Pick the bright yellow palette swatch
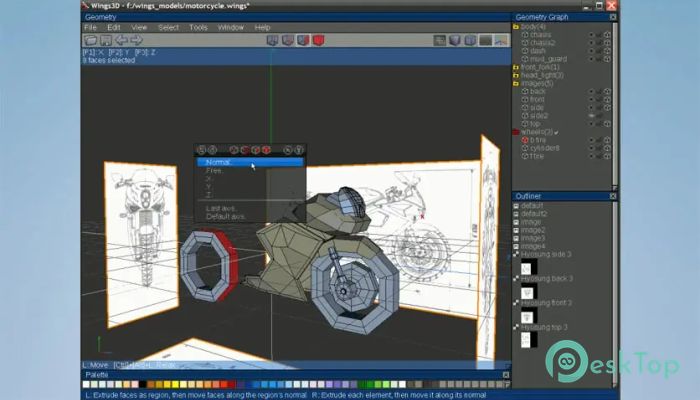 click(x=175, y=384)
